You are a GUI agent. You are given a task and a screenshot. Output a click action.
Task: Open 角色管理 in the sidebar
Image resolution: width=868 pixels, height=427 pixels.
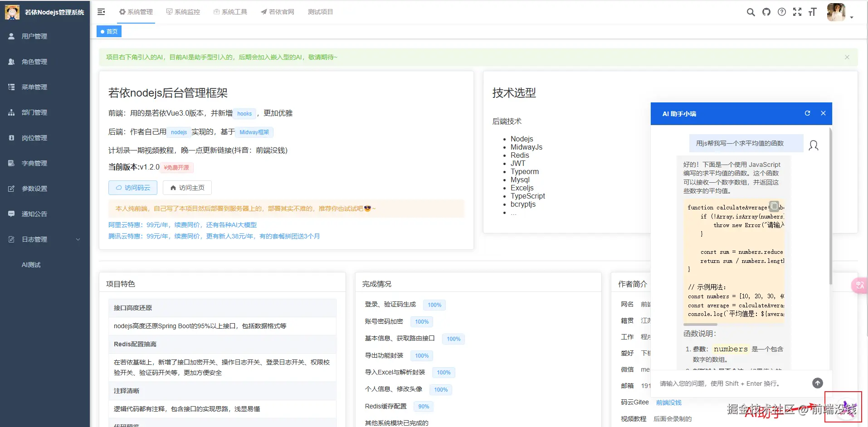tap(45, 62)
